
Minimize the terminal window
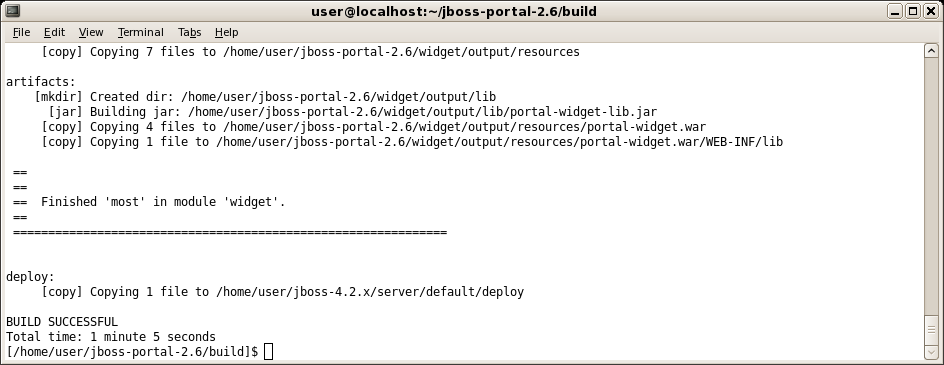click(x=895, y=11)
